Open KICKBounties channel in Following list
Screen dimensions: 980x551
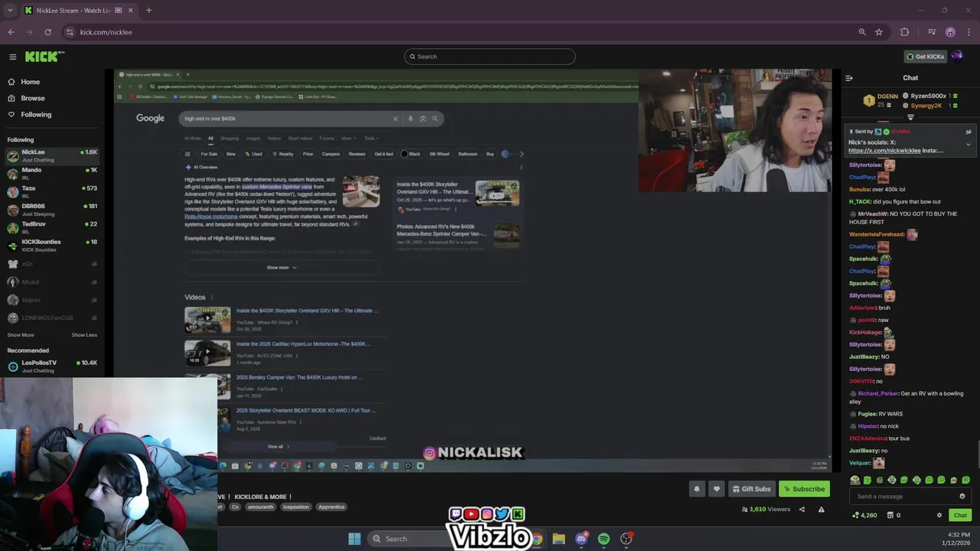click(x=52, y=245)
